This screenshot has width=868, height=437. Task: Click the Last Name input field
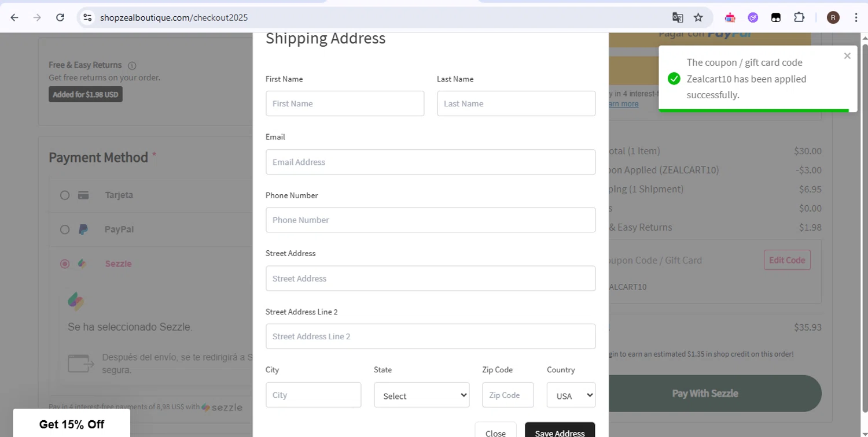pyautogui.click(x=516, y=103)
